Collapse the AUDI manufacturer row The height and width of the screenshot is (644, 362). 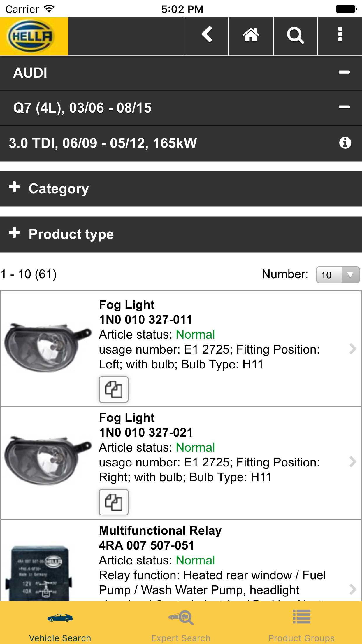pyautogui.click(x=344, y=72)
